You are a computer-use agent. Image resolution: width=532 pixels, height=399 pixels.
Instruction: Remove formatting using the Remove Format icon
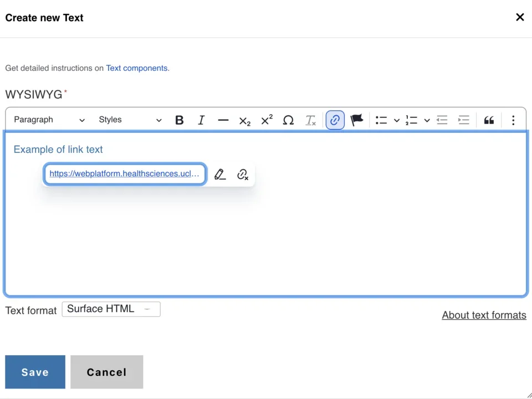310,120
